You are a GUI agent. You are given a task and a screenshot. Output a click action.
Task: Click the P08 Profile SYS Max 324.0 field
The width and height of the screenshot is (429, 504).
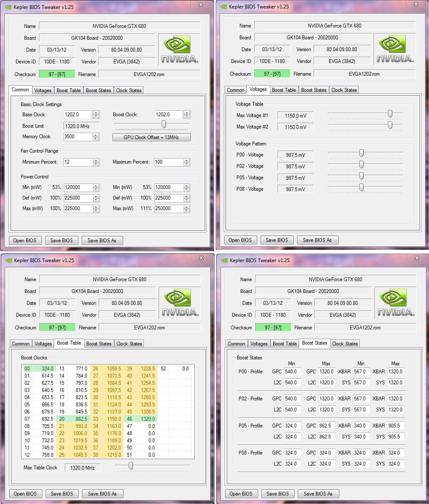tap(396, 463)
